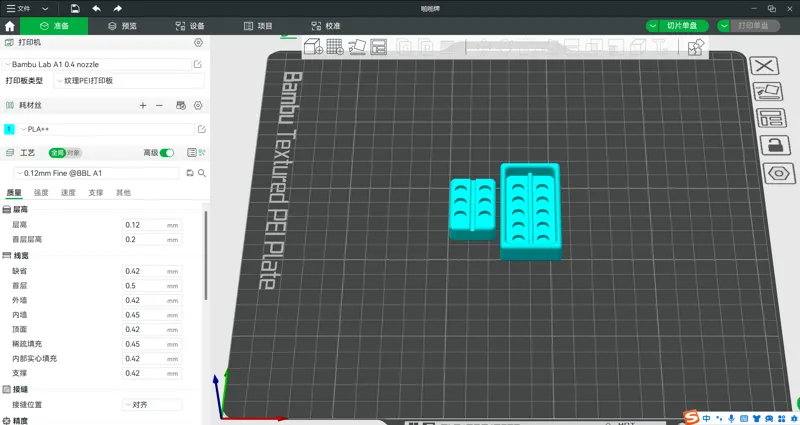
Task: Go to the home page icon
Action: click(x=10, y=26)
